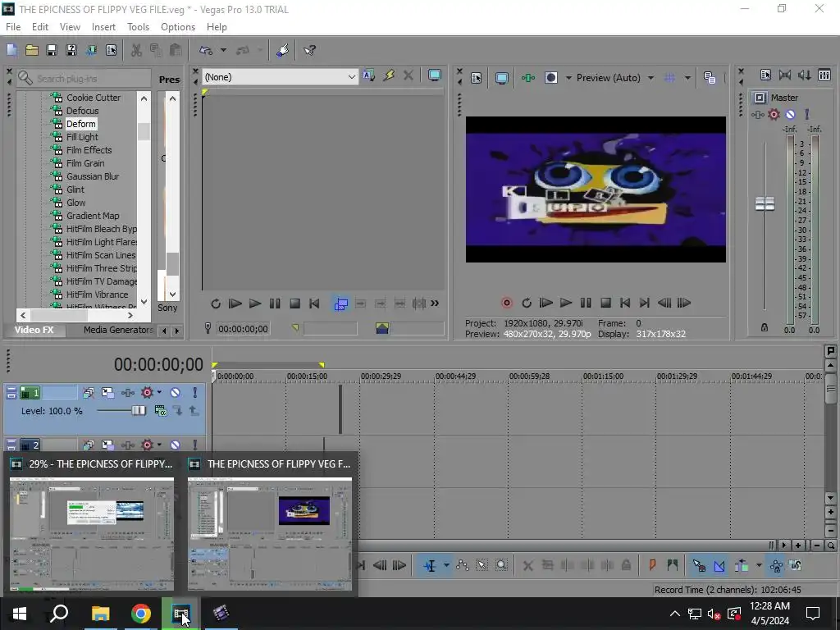Image resolution: width=840 pixels, height=630 pixels.
Task: Insert marker from timeline toolbar
Action: (x=652, y=565)
